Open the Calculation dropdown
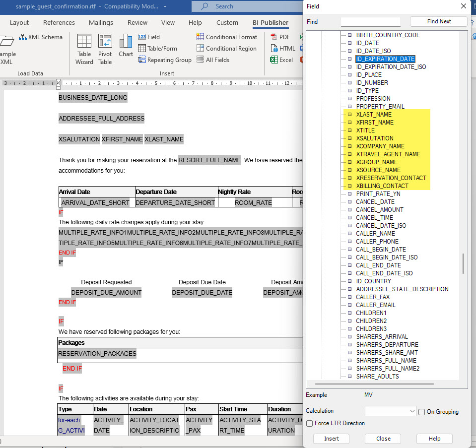This screenshot has width=476, height=448. (x=390, y=411)
